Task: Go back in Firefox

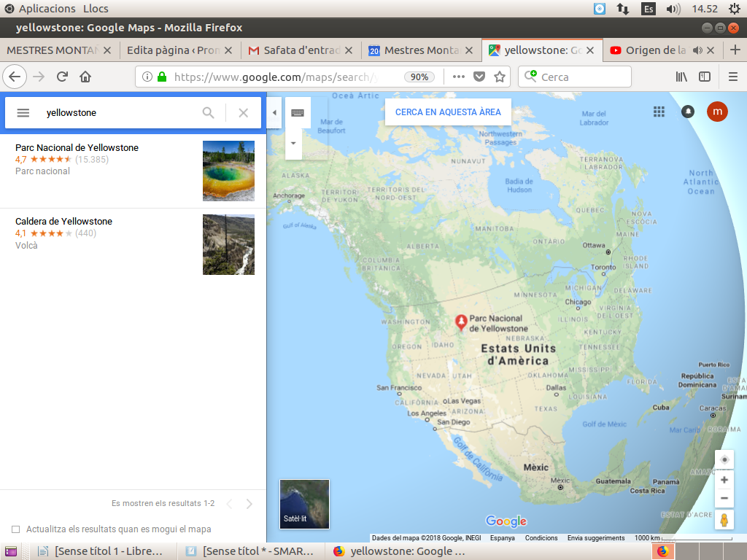Action: click(x=15, y=77)
